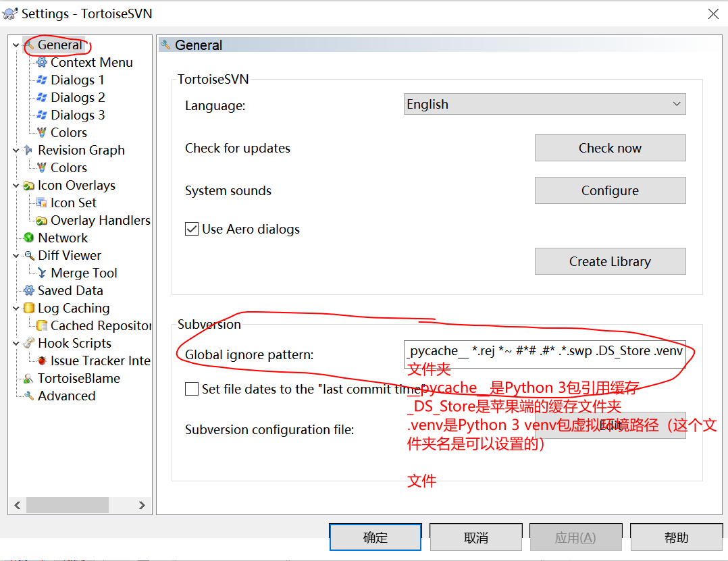Select Merge Tool settings page

84,273
